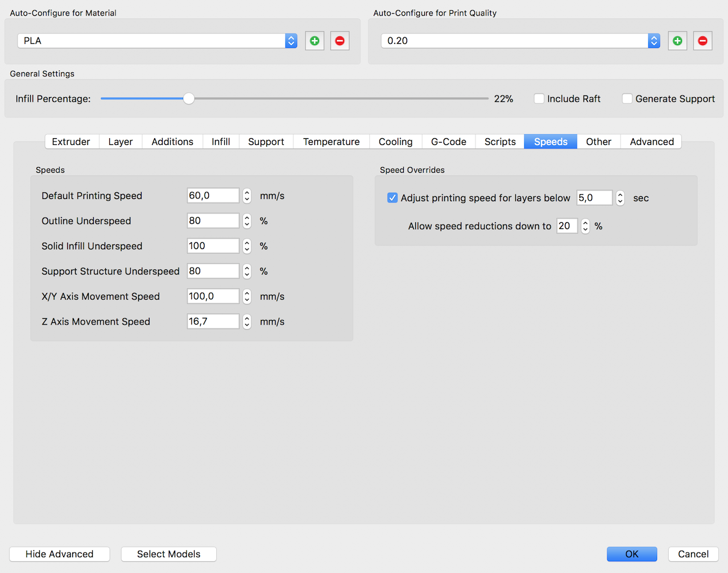Switch to the Temperature tab
Viewport: 728px width, 573px height.
click(x=331, y=142)
